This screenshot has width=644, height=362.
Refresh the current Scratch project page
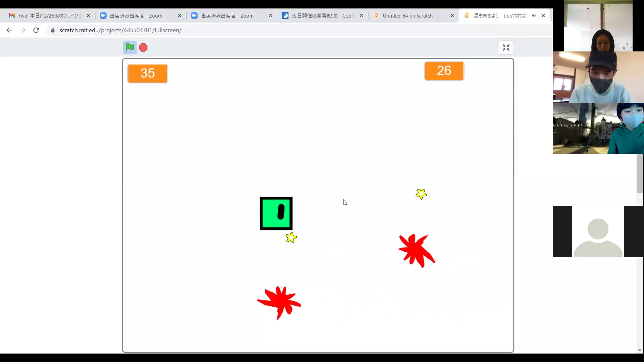[x=36, y=30]
